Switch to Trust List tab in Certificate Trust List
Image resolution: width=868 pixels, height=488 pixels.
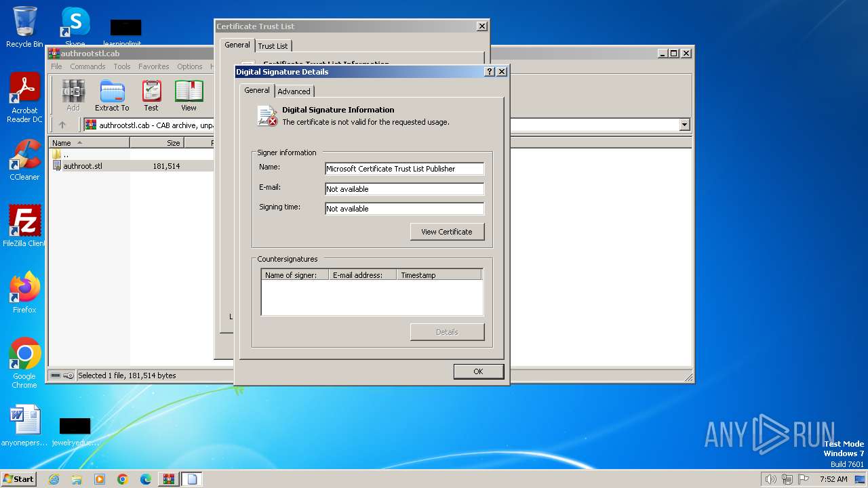coord(273,46)
